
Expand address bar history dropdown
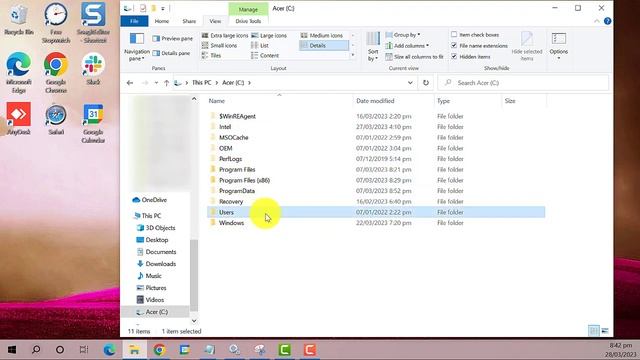coord(410,83)
